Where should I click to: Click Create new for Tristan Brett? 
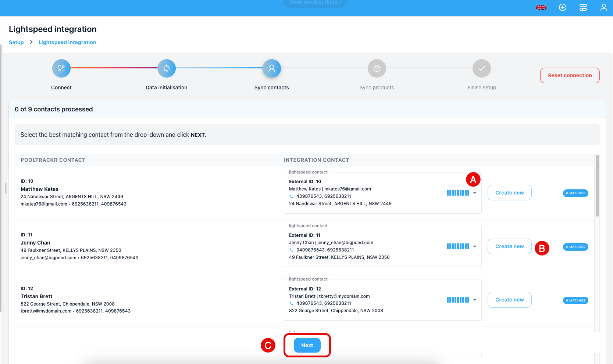(510, 300)
